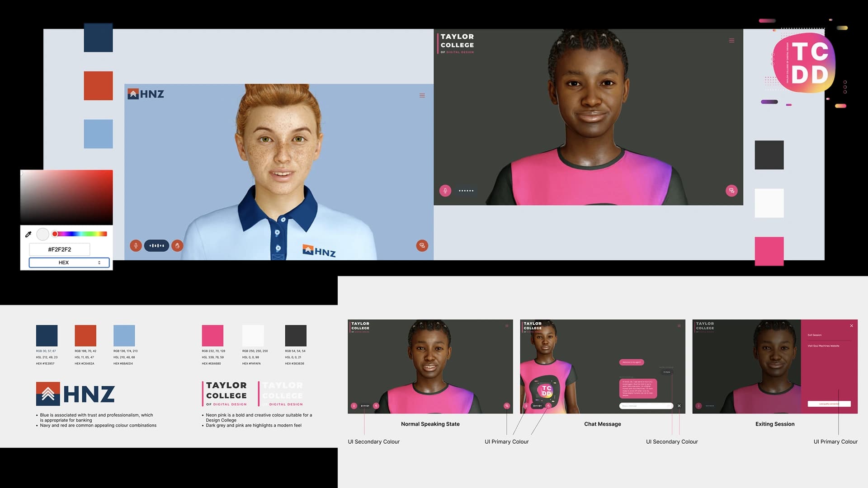This screenshot has width=868, height=488.
Task: Click 'HSL 339, 78, 59' value text
Action: click(212, 357)
